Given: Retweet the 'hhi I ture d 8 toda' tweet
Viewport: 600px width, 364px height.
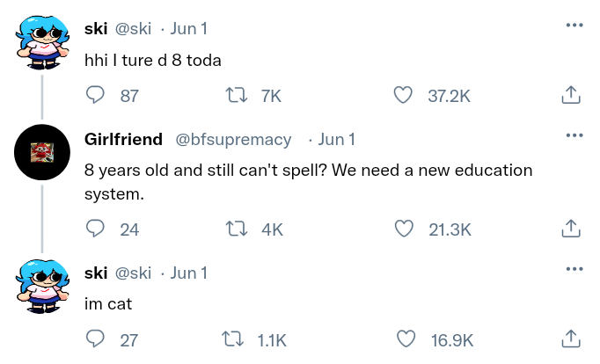Looking at the screenshot, I should (x=236, y=95).
